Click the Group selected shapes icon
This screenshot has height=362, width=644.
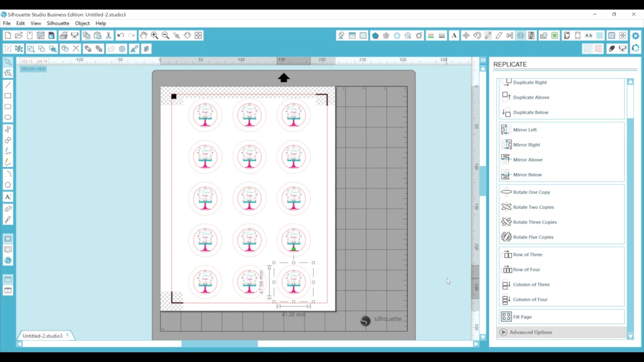pyautogui.click(x=8, y=49)
